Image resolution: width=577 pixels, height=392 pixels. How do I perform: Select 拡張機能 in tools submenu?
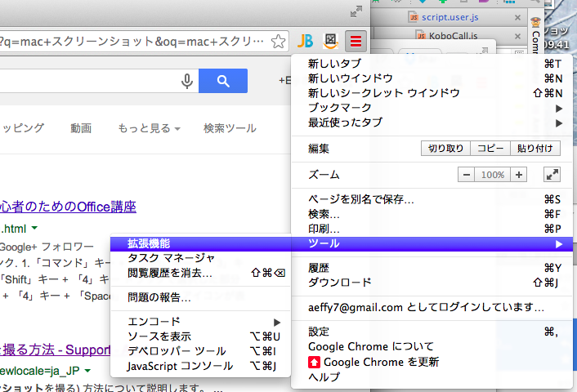point(200,244)
